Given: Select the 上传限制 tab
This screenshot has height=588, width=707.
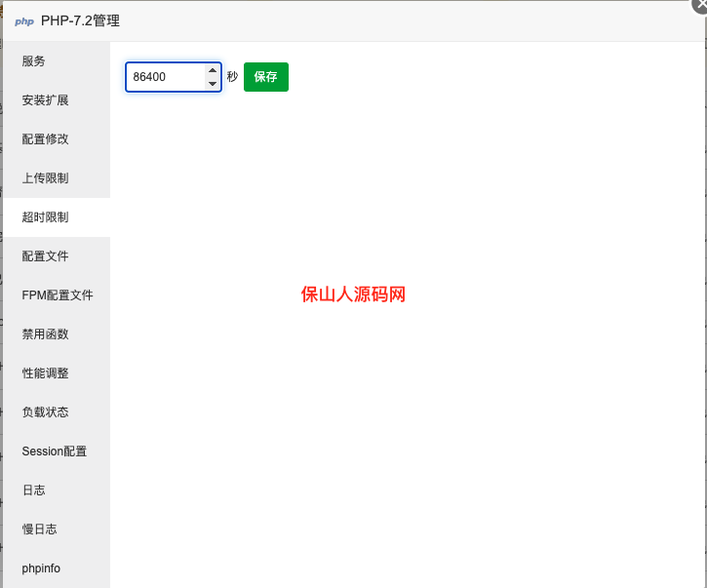Looking at the screenshot, I should pyautogui.click(x=57, y=178).
